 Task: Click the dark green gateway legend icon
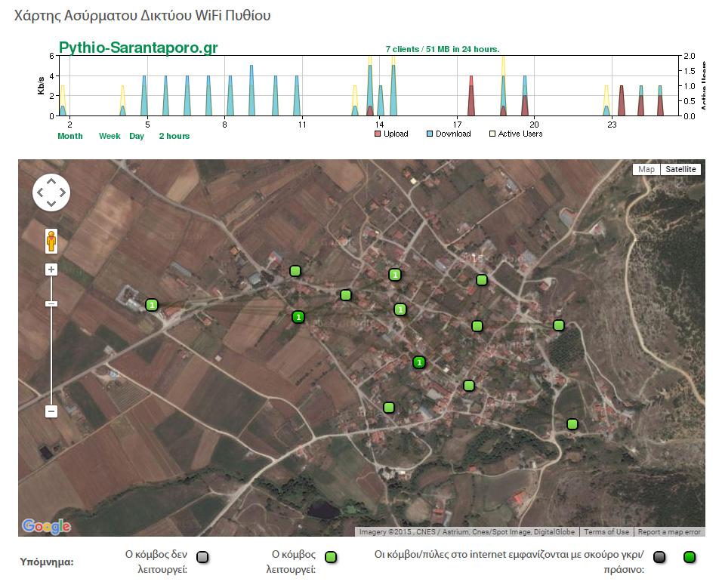[x=689, y=558]
